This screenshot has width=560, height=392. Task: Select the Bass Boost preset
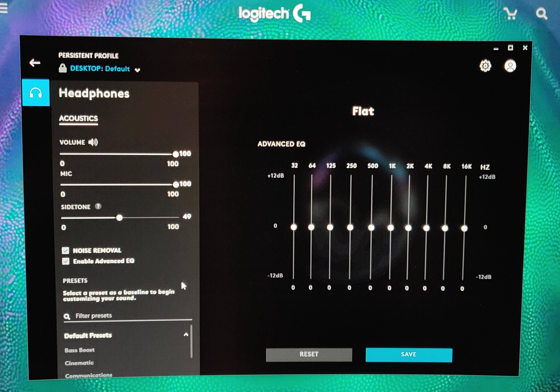pos(80,350)
